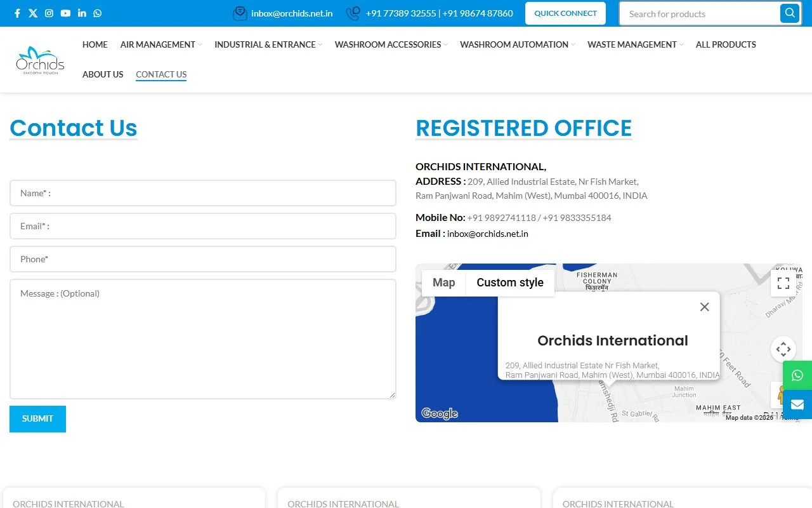Screen dimensions: 812x508
Task: Switch to Custom style map view
Action: click(x=510, y=283)
